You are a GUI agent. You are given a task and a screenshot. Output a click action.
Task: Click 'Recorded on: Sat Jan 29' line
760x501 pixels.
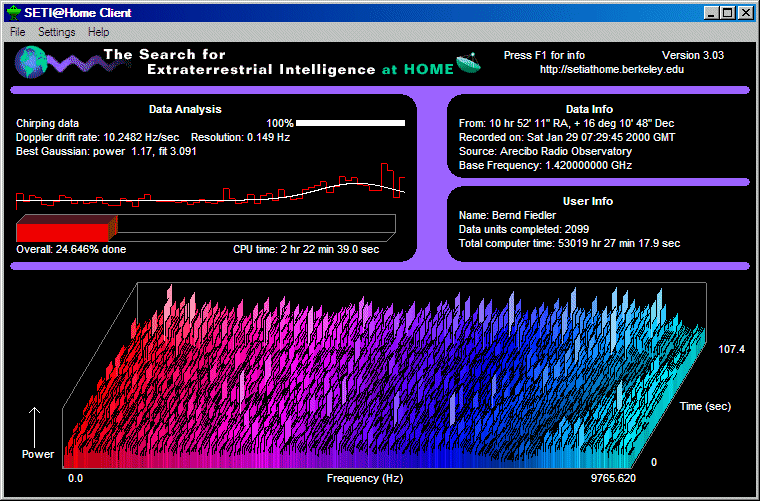click(x=567, y=137)
